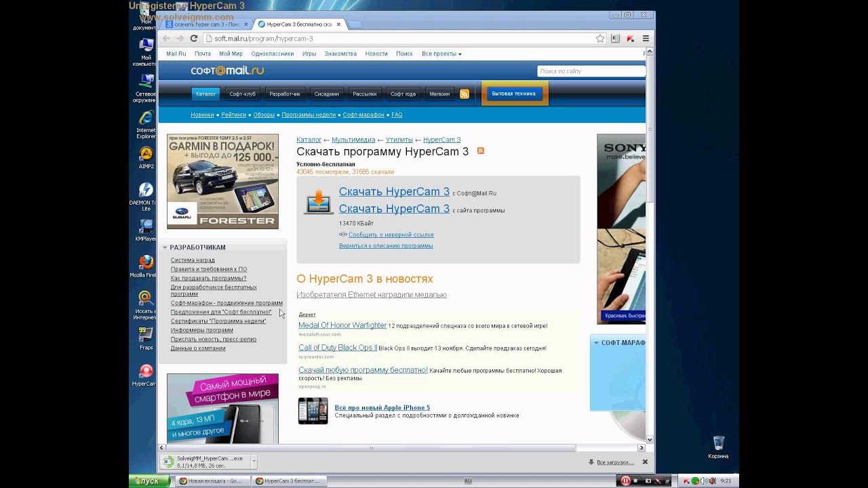The width and height of the screenshot is (868, 488).
Task: Click 'Все загрузки...' in downloads bar
Action: point(615,462)
